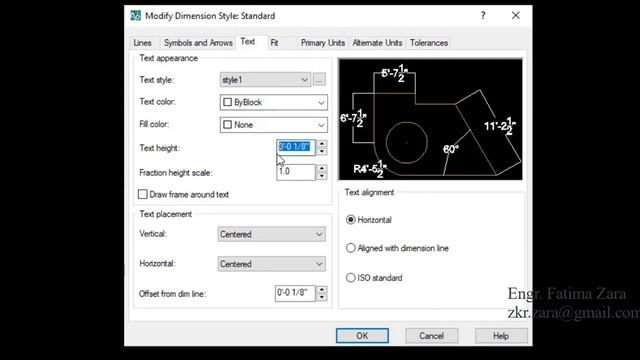
Task: Go to Primary Units tab
Action: (x=323, y=43)
